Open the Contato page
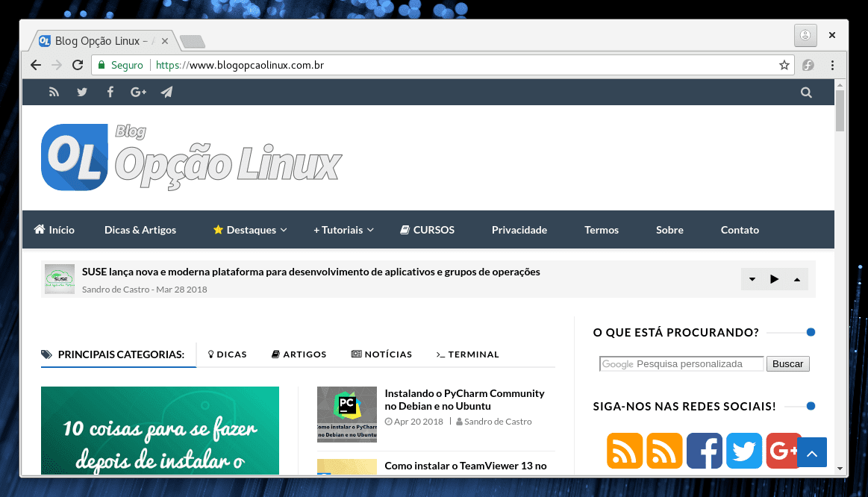The image size is (868, 497). (x=740, y=230)
